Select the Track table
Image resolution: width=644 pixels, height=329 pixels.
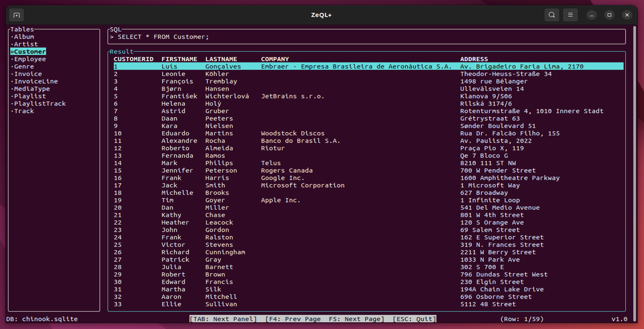pos(24,111)
